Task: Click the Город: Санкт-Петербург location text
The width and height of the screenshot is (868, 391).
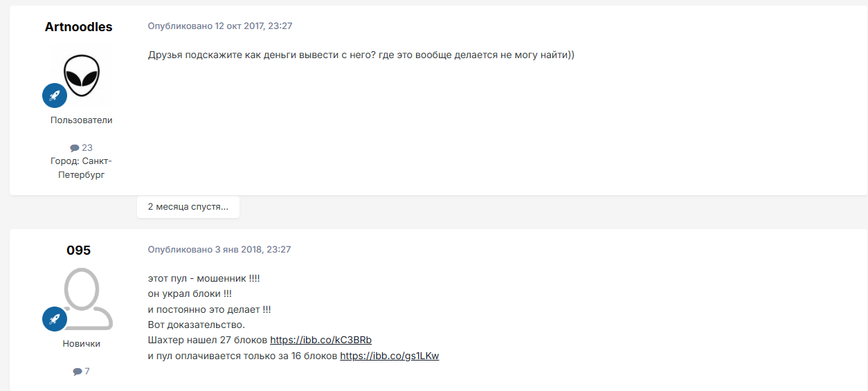Action: coord(81,168)
